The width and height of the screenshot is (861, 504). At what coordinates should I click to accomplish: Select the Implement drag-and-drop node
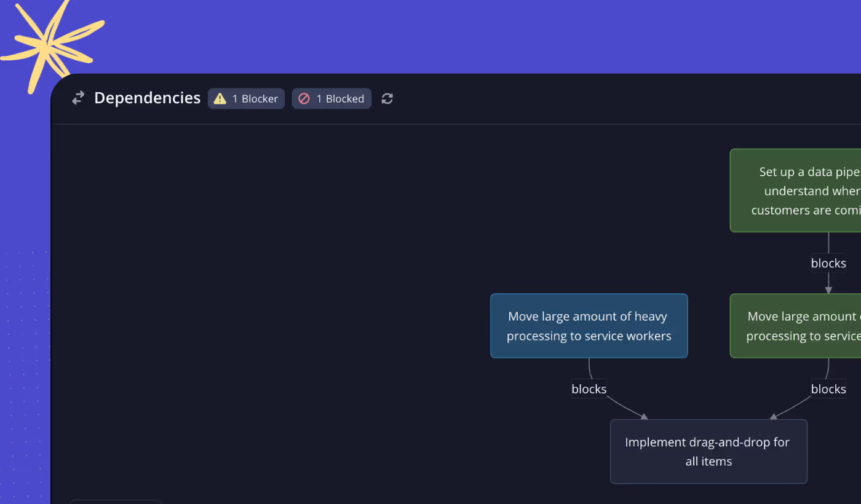coord(708,452)
